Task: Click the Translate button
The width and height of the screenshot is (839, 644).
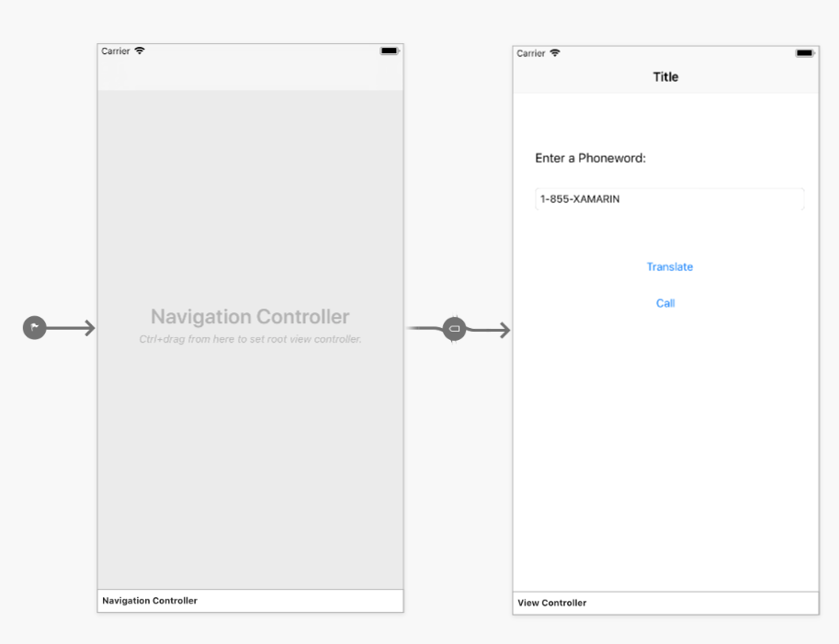Action: [669, 266]
